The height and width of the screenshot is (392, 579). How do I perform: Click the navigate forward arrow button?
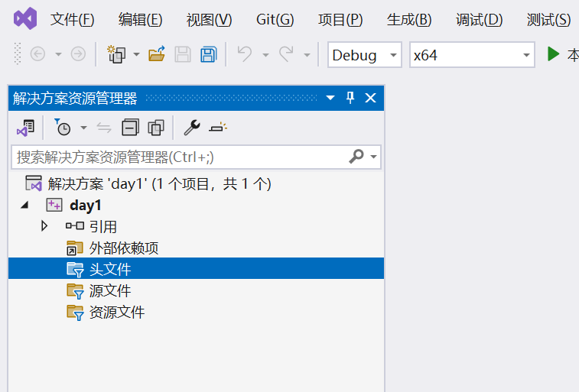(x=78, y=54)
